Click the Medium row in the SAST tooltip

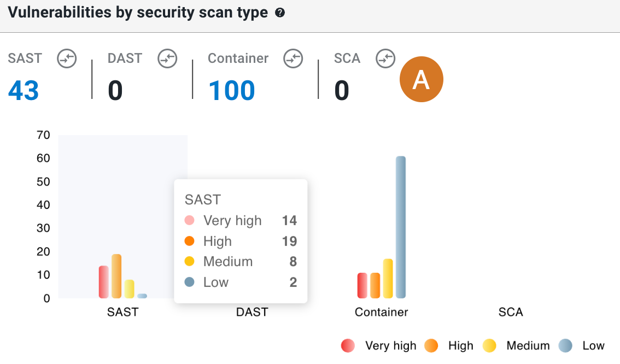(241, 261)
